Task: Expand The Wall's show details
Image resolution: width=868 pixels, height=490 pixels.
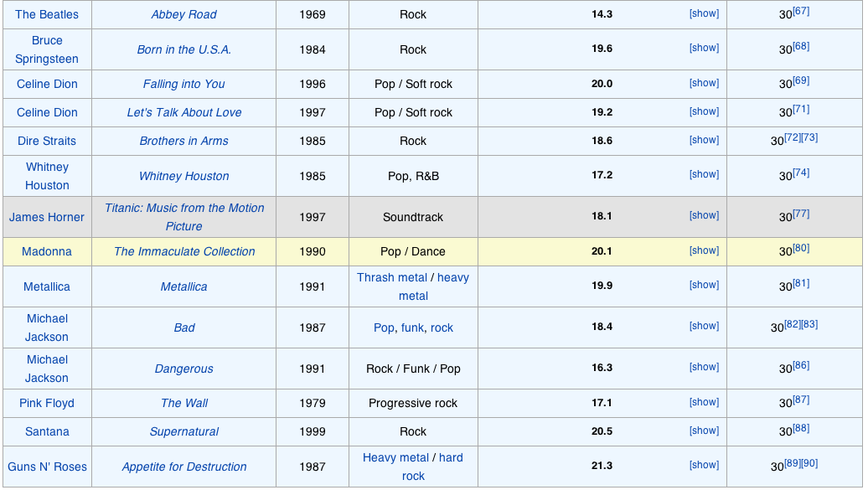Action: [x=704, y=402]
